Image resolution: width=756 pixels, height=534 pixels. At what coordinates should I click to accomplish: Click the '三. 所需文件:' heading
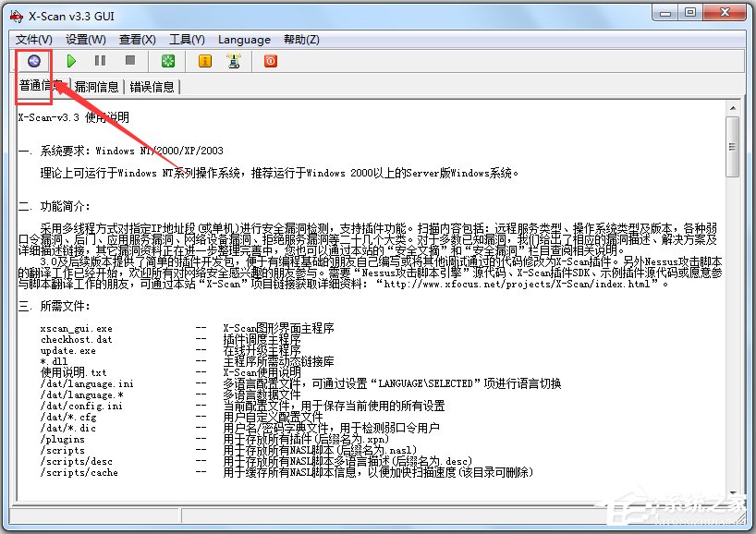(x=54, y=306)
